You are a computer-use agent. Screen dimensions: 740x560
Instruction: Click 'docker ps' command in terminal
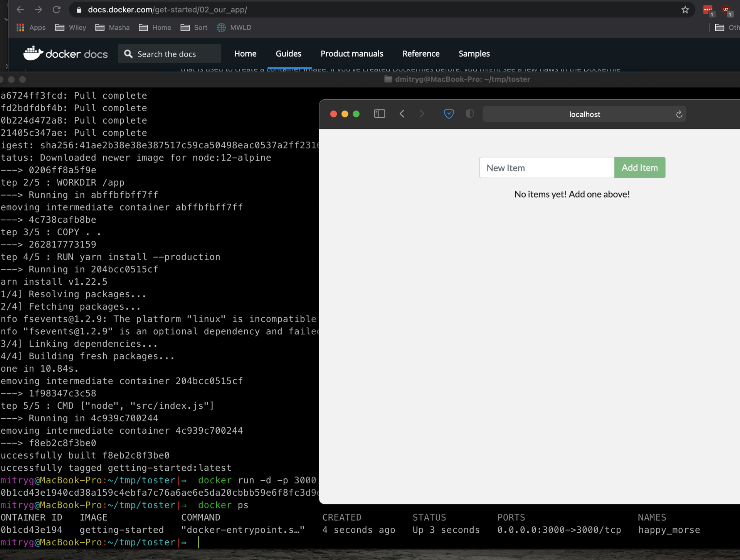pyautogui.click(x=223, y=505)
